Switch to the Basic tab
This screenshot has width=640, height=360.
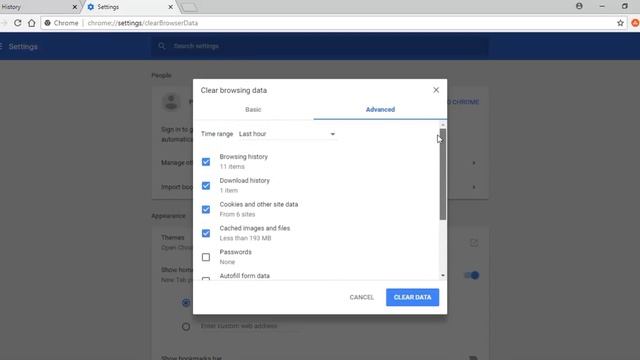point(253,109)
